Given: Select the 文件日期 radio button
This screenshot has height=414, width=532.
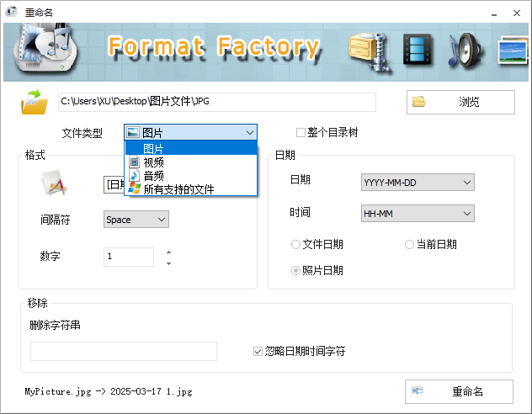Looking at the screenshot, I should click(295, 245).
